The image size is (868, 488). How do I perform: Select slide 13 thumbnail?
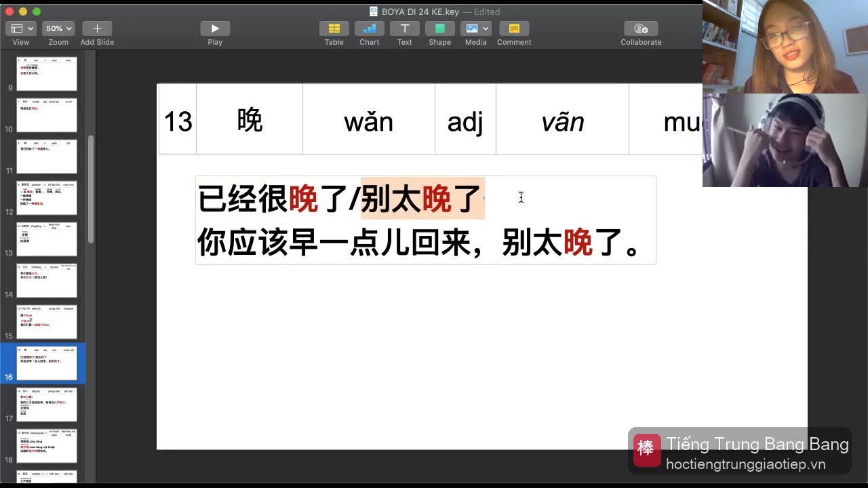pyautogui.click(x=47, y=239)
